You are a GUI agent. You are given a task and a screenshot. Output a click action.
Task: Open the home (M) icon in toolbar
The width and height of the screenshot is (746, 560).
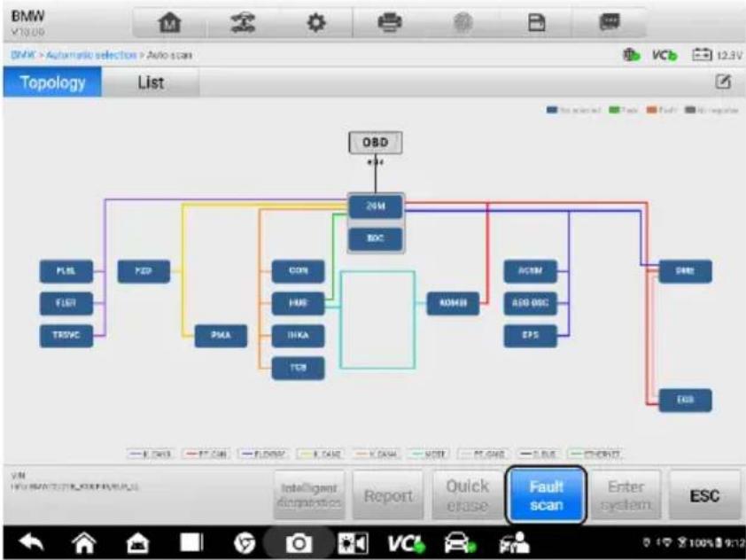[x=170, y=22]
